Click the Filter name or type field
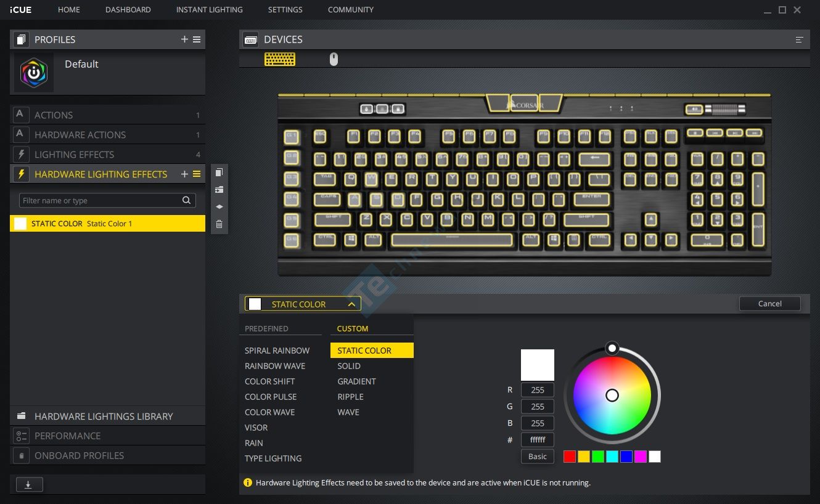820x504 pixels. pyautogui.click(x=100, y=200)
